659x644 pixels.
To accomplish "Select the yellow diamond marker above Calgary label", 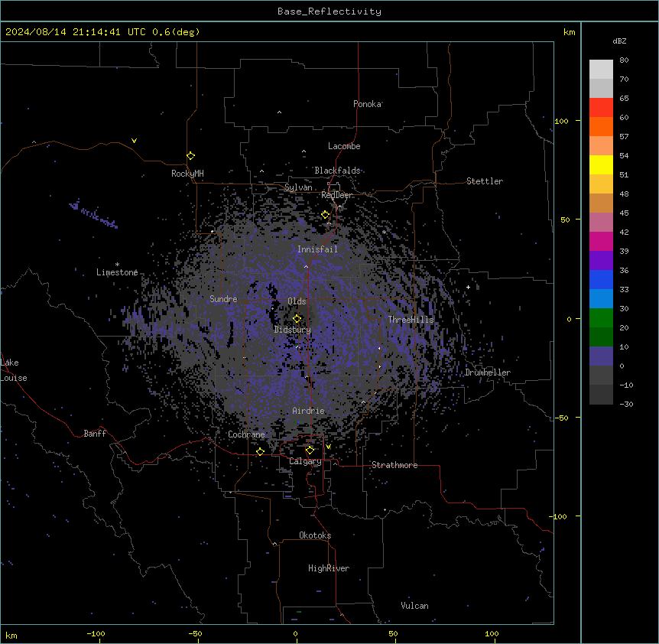I will click(310, 450).
